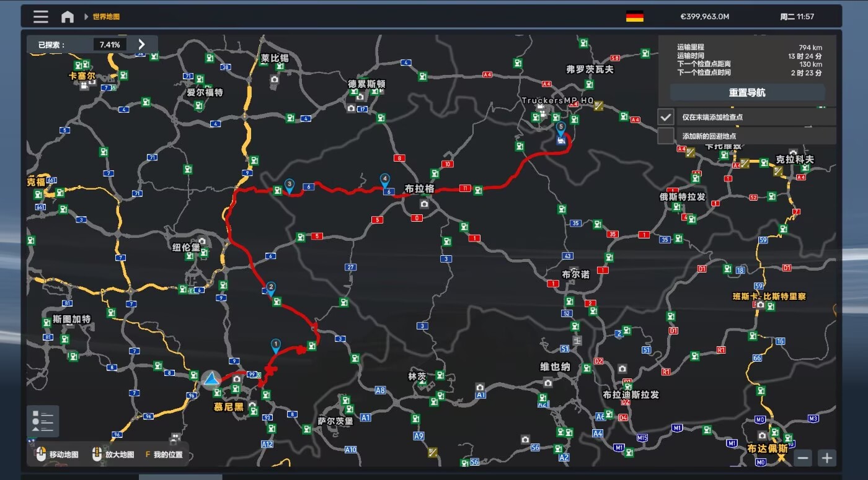The width and height of the screenshot is (868, 480).
Task: Click the 布拉格 city label
Action: (420, 188)
